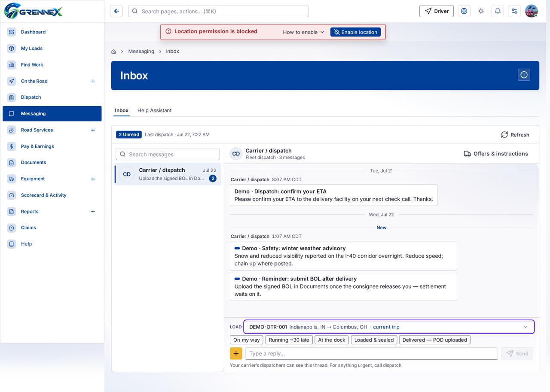Choose Delivered — POD uploaded quick reply
The height and width of the screenshot is (392, 550).
point(435,340)
